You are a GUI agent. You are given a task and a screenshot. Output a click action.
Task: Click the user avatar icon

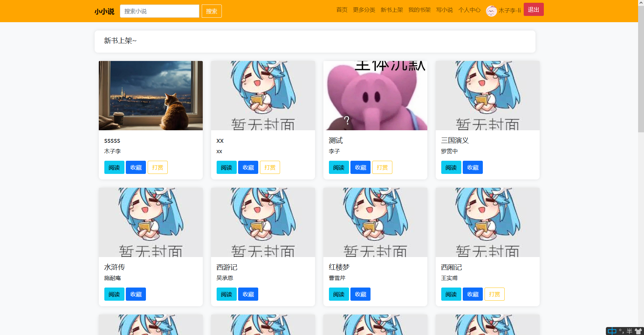tap(491, 11)
